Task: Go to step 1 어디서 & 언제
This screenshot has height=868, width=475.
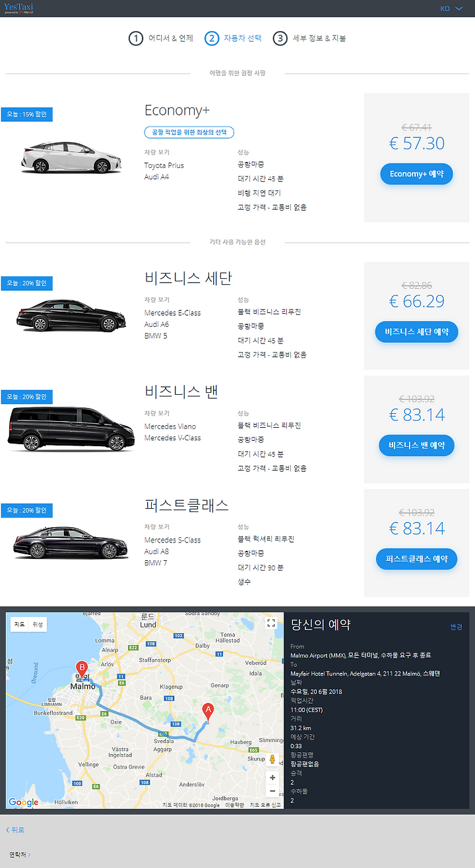Action: (x=161, y=38)
